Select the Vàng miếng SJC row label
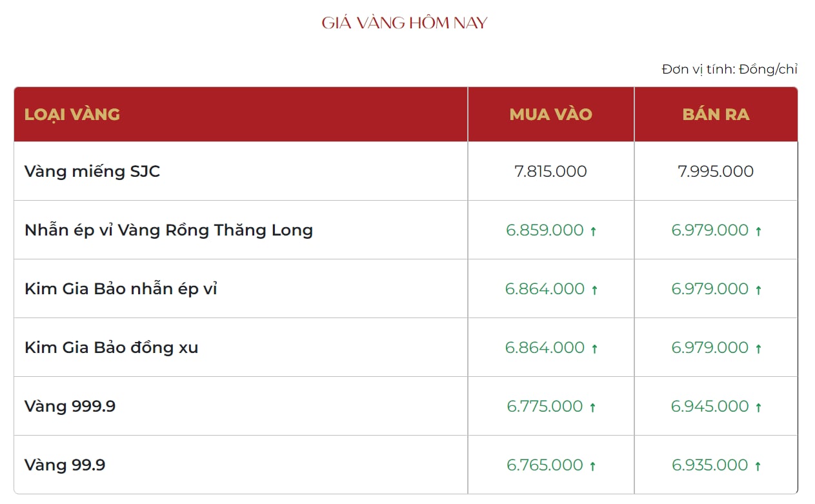This screenshot has width=815, height=504. pyautogui.click(x=92, y=172)
